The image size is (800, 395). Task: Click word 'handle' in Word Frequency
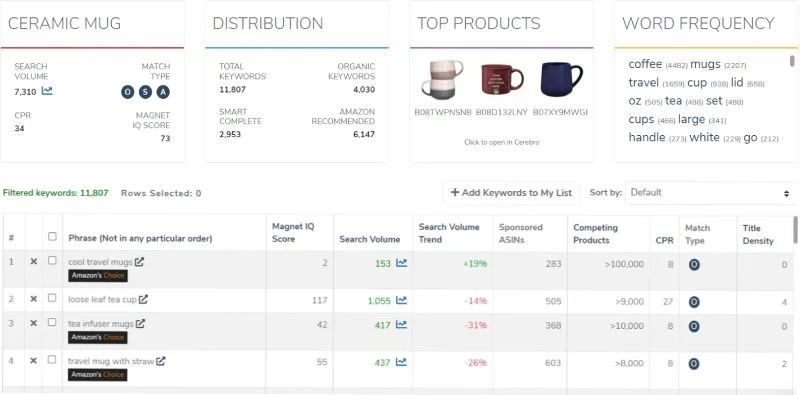click(x=647, y=137)
